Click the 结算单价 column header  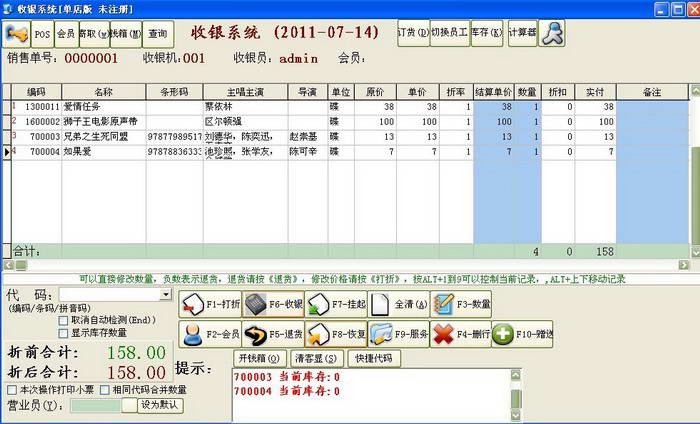coord(494,92)
